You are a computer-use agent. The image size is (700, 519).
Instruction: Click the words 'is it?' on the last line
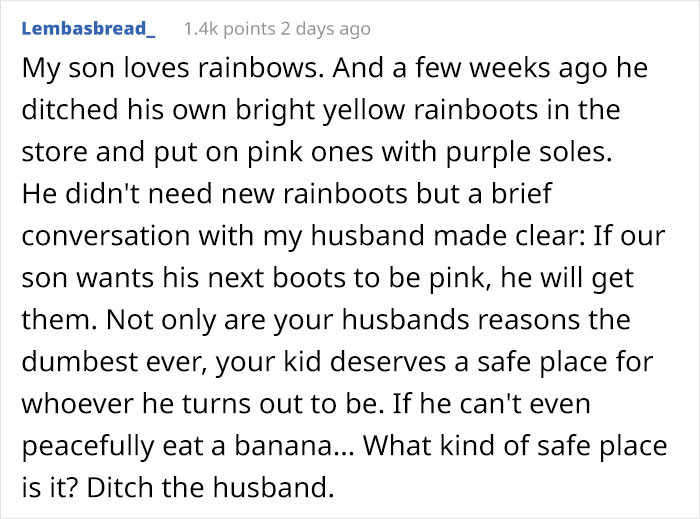[x=50, y=487]
